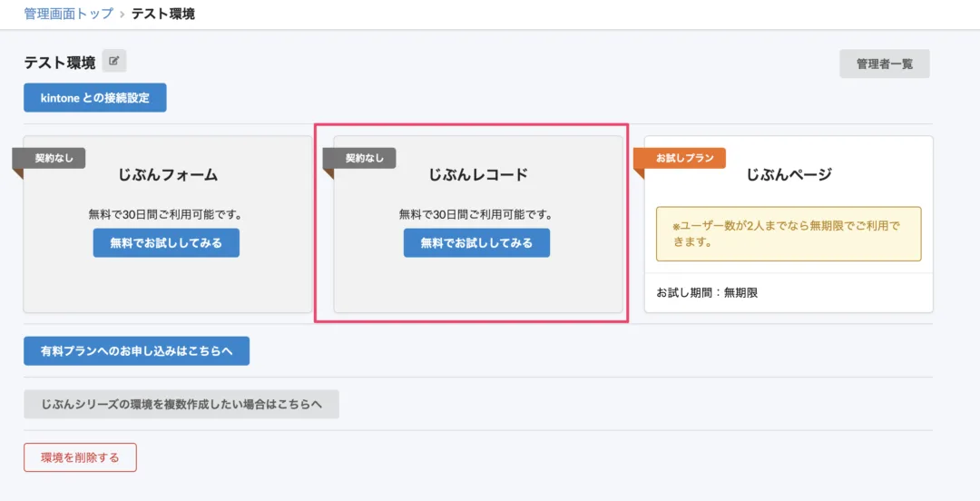
Task: Select the じぶんフォーム card title
Action: pos(168,174)
